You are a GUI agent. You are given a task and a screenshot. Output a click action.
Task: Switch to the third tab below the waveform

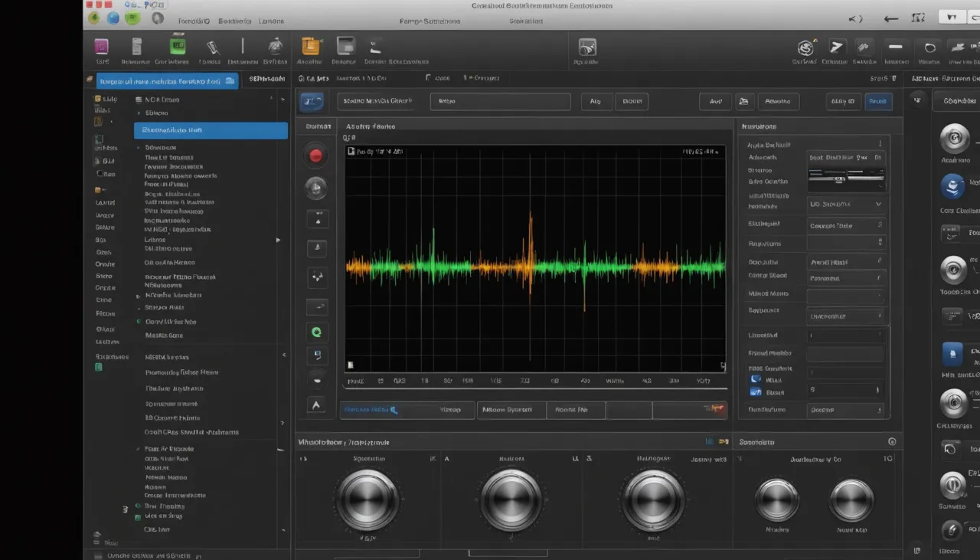576,410
